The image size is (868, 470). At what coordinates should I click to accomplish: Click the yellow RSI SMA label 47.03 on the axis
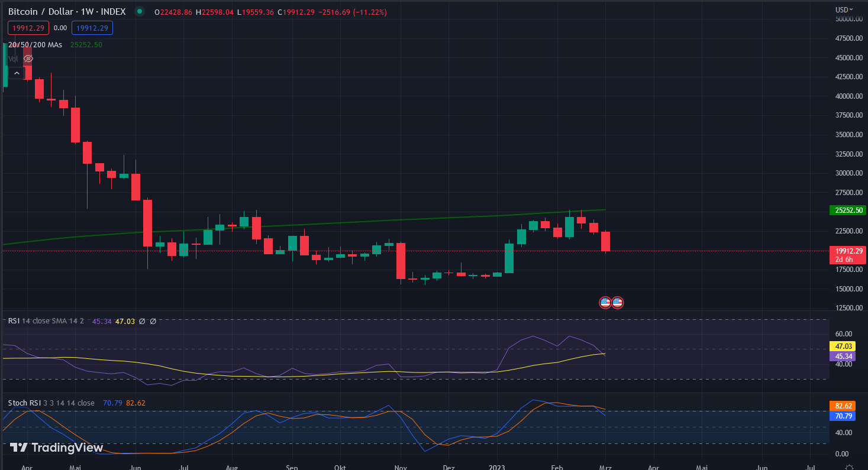click(x=844, y=346)
